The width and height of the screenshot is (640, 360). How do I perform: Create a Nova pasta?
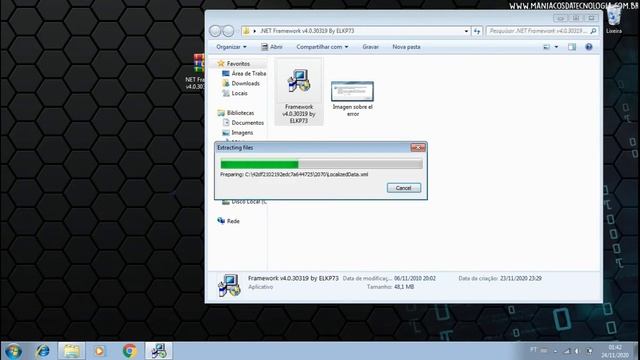pyautogui.click(x=406, y=47)
